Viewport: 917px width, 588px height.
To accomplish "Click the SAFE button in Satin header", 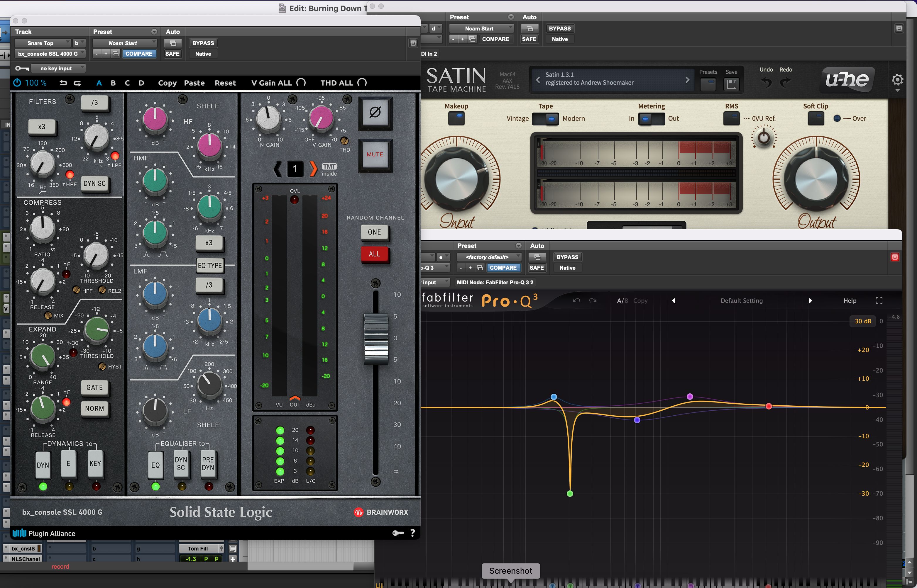I will click(529, 39).
